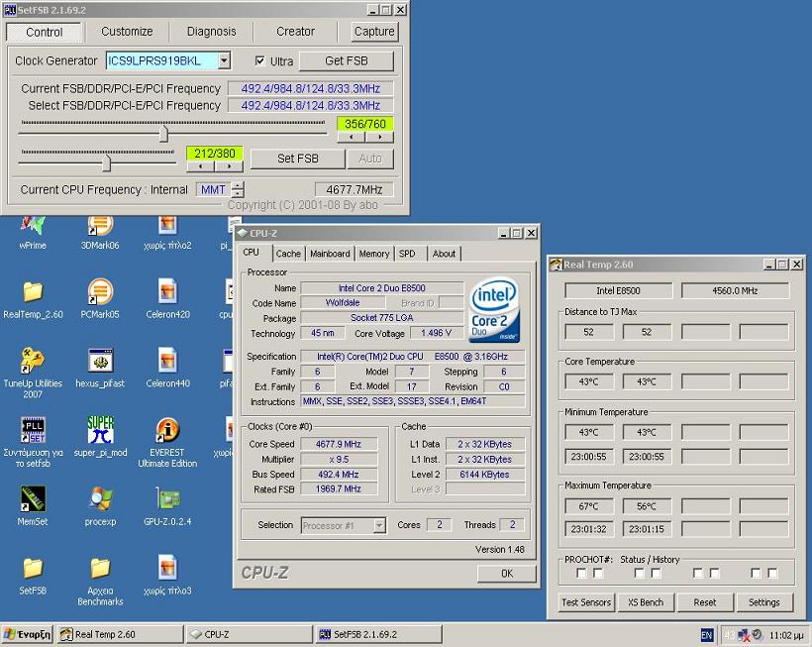
Task: Launch the MemSet desktop shortcut
Action: click(x=33, y=506)
